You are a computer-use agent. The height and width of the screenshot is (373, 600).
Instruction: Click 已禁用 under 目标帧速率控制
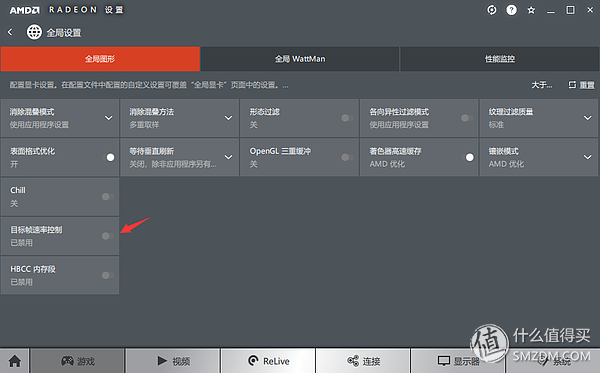(x=21, y=243)
